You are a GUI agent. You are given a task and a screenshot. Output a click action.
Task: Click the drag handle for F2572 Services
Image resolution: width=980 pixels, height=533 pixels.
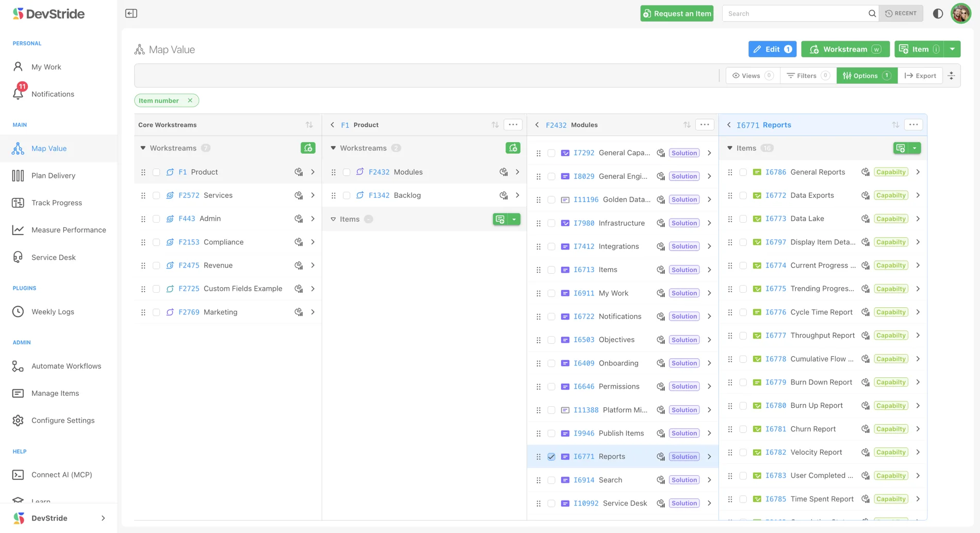point(143,195)
